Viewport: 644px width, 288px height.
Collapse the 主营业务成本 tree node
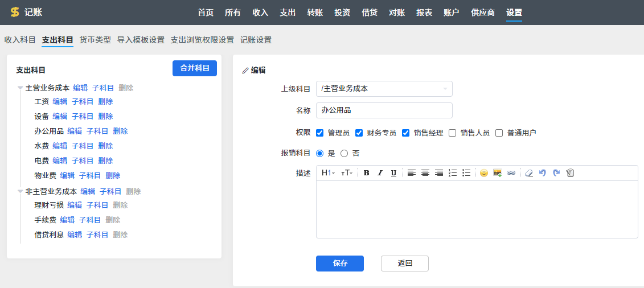[20, 88]
